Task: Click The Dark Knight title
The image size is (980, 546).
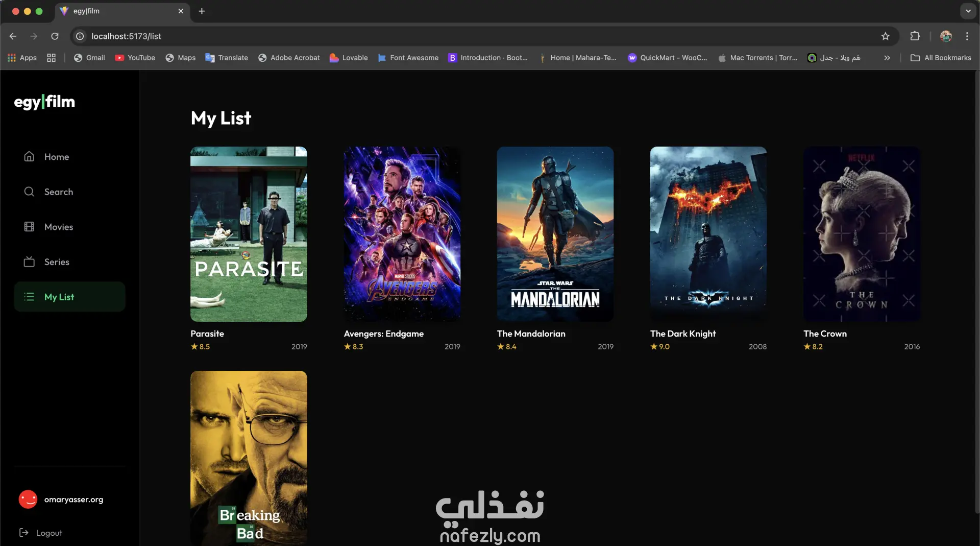Action: tap(683, 334)
